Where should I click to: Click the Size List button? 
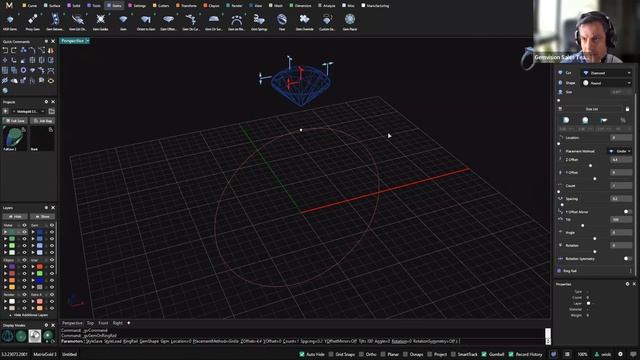click(592, 109)
